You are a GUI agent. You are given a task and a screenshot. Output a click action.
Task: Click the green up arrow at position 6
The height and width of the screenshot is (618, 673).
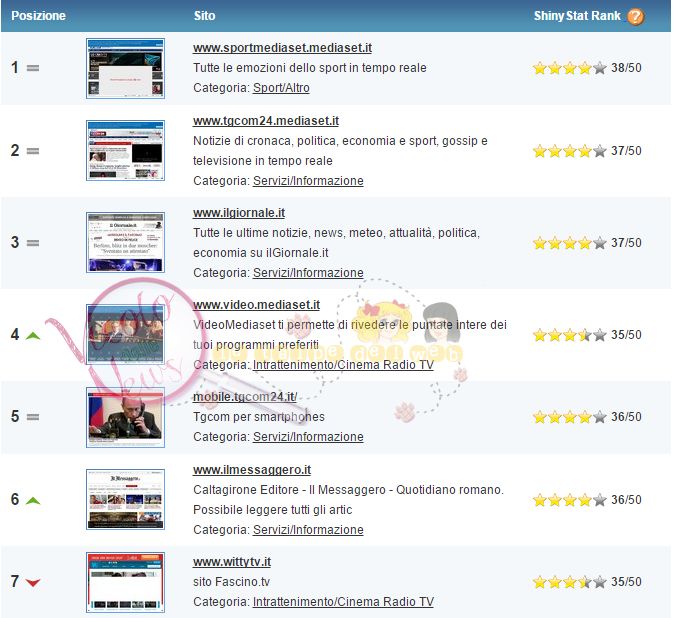(x=33, y=500)
